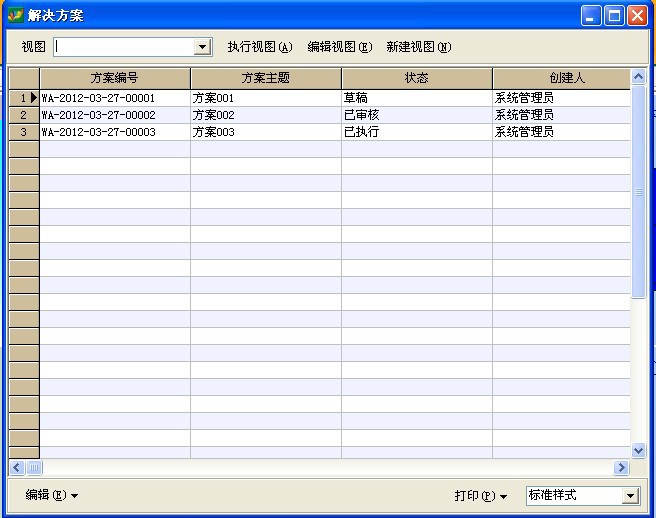Click the 状态 column header
Image resolution: width=656 pixels, height=518 pixels.
tap(416, 78)
